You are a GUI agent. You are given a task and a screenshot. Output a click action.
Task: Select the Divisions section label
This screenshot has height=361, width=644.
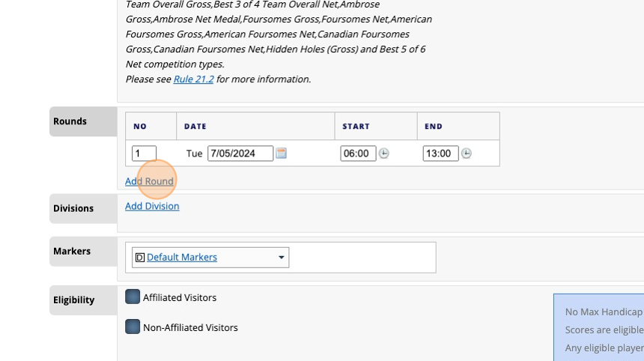73,208
